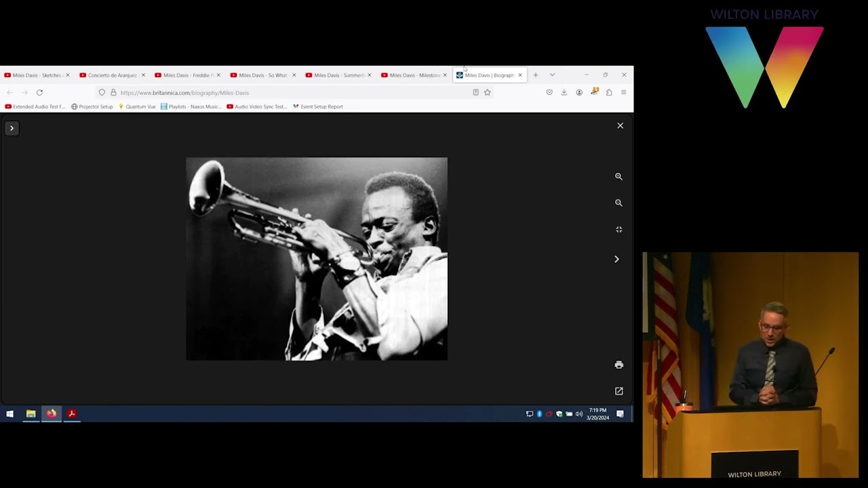This screenshot has height=488, width=868.
Task: Open Adobe Acrobat from taskbar
Action: (x=72, y=413)
